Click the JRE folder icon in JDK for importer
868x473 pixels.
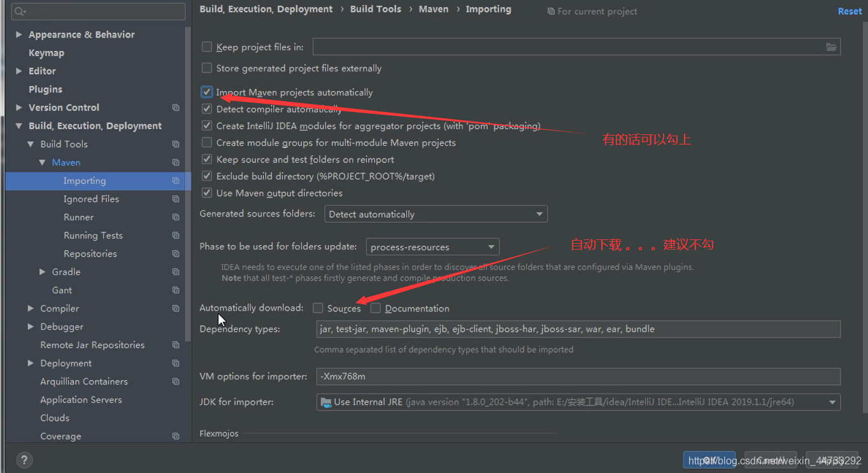(326, 402)
